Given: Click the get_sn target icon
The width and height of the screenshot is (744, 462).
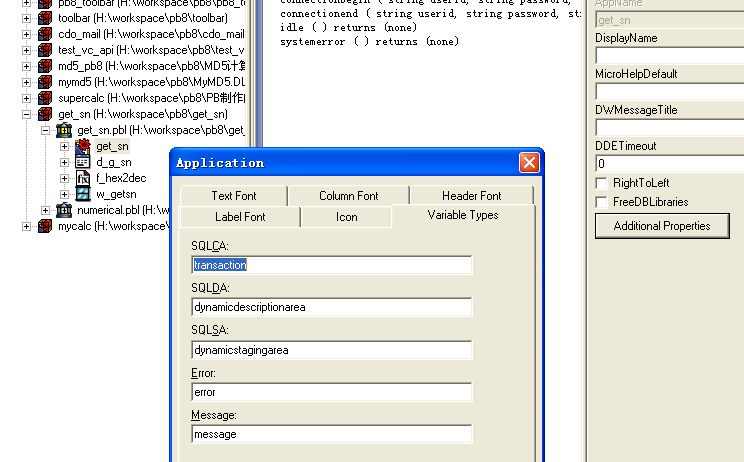Looking at the screenshot, I should (x=45, y=114).
